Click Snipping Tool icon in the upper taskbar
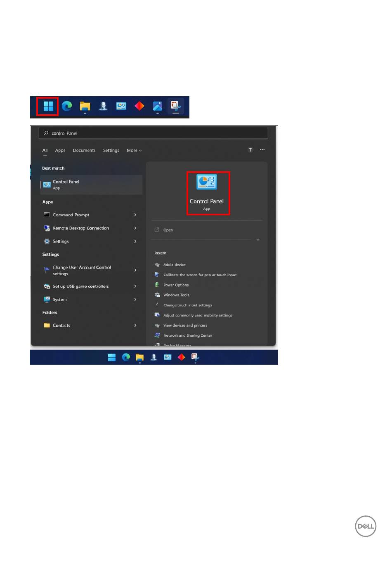 pos(176,106)
